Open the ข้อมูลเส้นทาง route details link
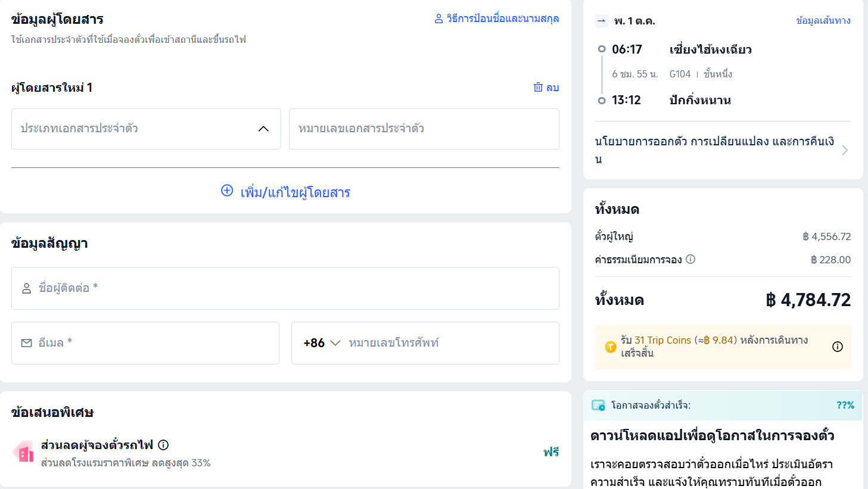This screenshot has height=489, width=868. click(x=823, y=21)
